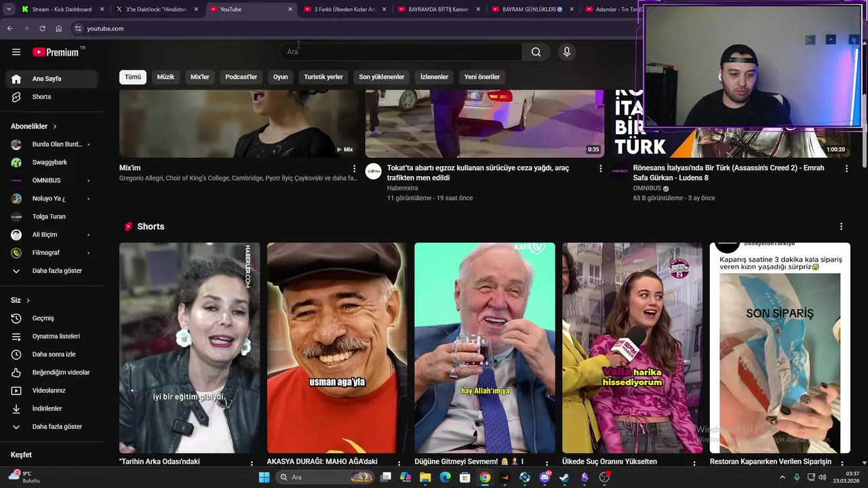Select the Oyun filter chip
This screenshot has width=868, height=488.
281,77
